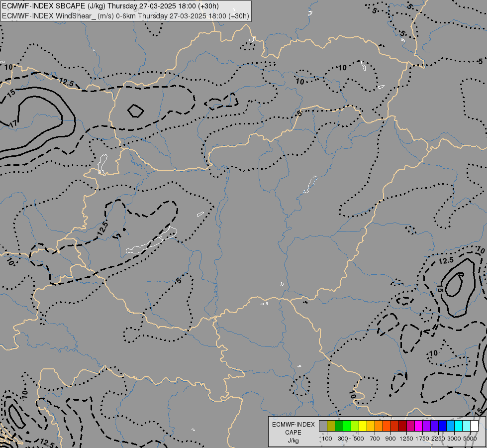Click the gray swatch in the CAPE legend

tap(323, 426)
